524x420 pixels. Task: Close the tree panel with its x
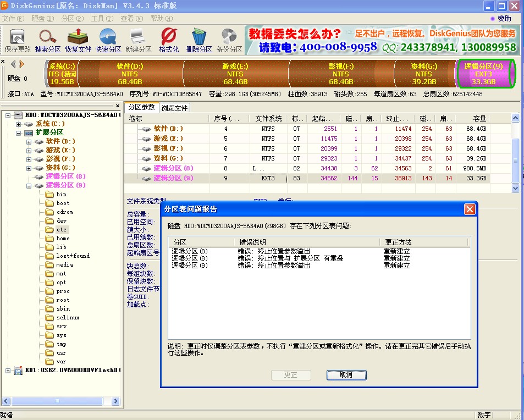click(118, 106)
